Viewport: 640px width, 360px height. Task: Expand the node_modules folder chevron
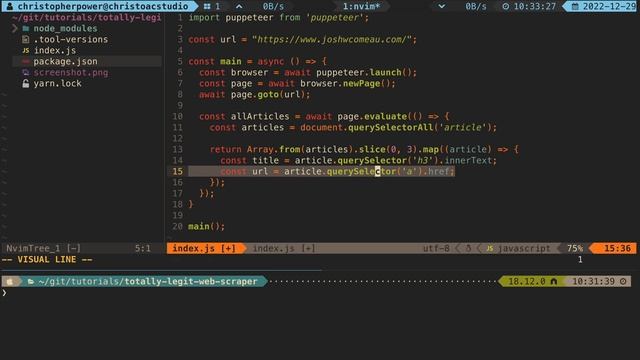coord(15,29)
